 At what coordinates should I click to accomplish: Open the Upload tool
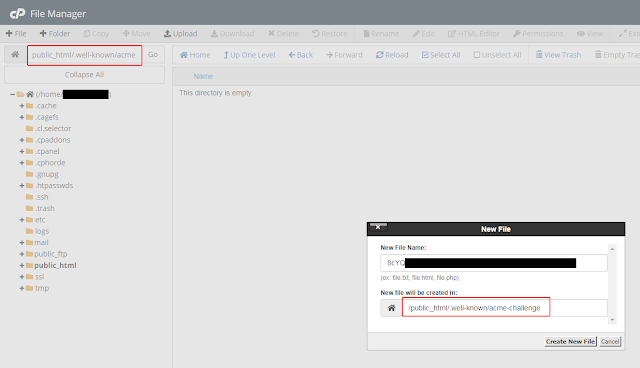[x=180, y=33]
